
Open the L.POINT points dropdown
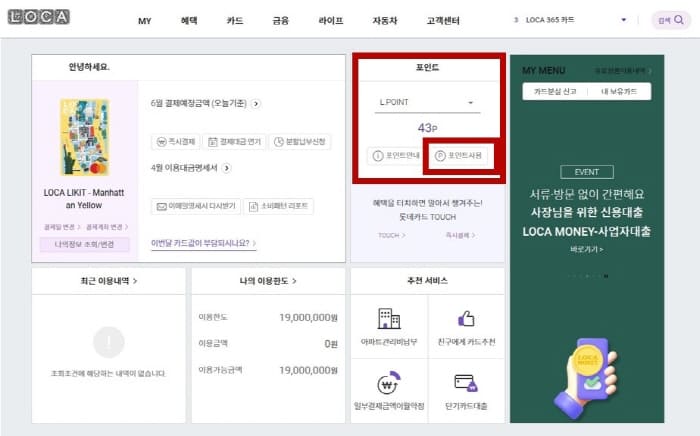(x=427, y=103)
